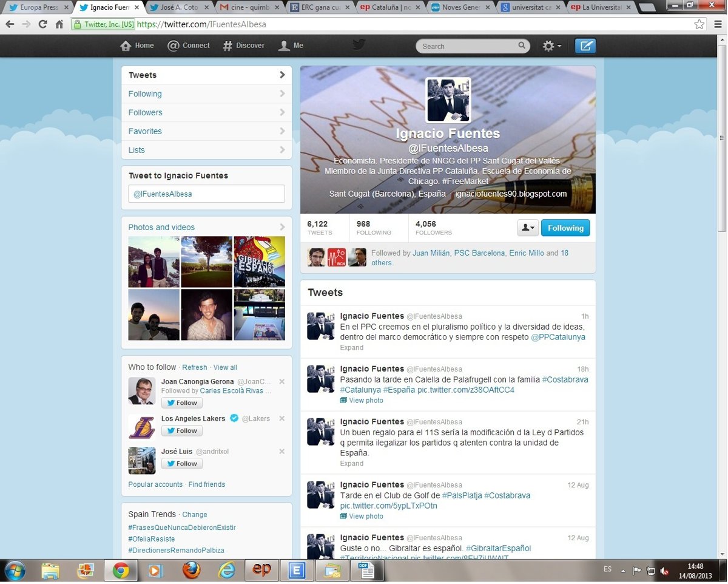Follow Joan Canongia Gerona
Viewport: 728px width, 584px height.
coord(182,403)
